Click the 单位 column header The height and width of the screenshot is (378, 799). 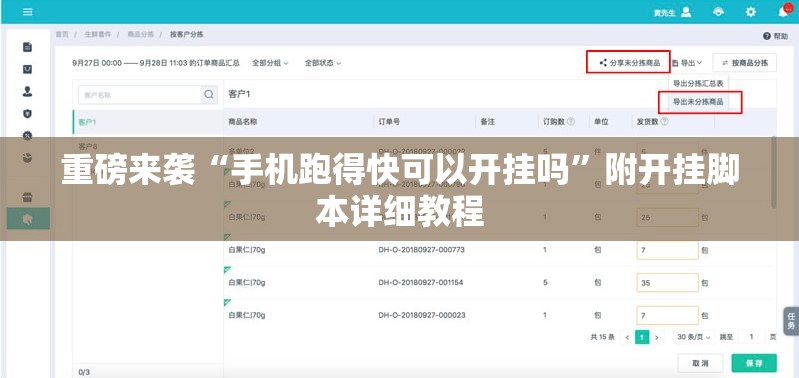coord(601,122)
